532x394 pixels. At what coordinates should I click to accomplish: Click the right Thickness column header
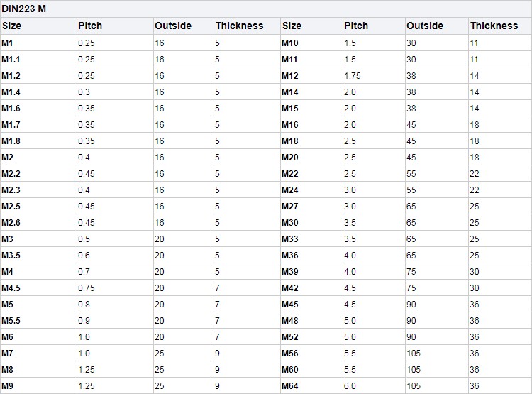(494, 26)
